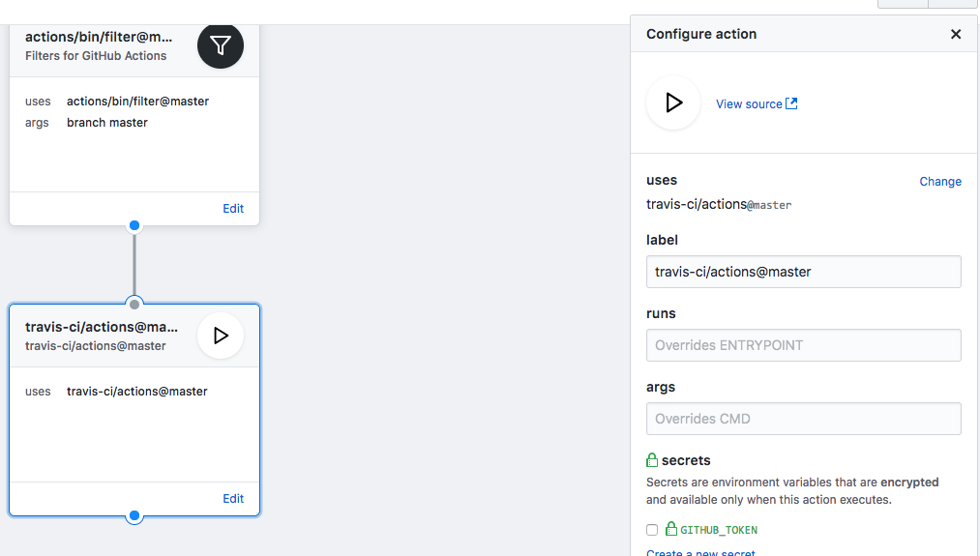Click the gray connector dot atop travis-ci card
The image size is (980, 556).
click(x=134, y=304)
